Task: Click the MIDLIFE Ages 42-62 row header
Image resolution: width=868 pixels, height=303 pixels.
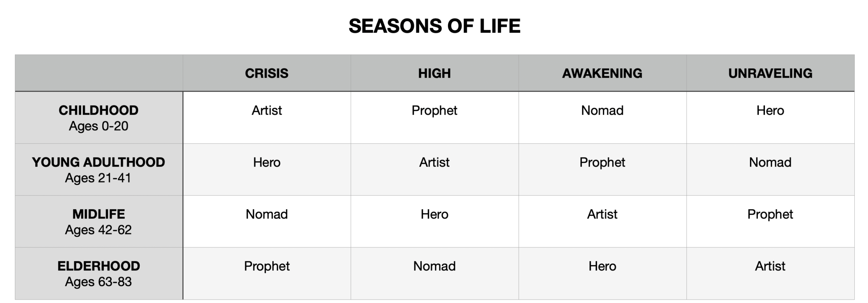Action: point(99,222)
